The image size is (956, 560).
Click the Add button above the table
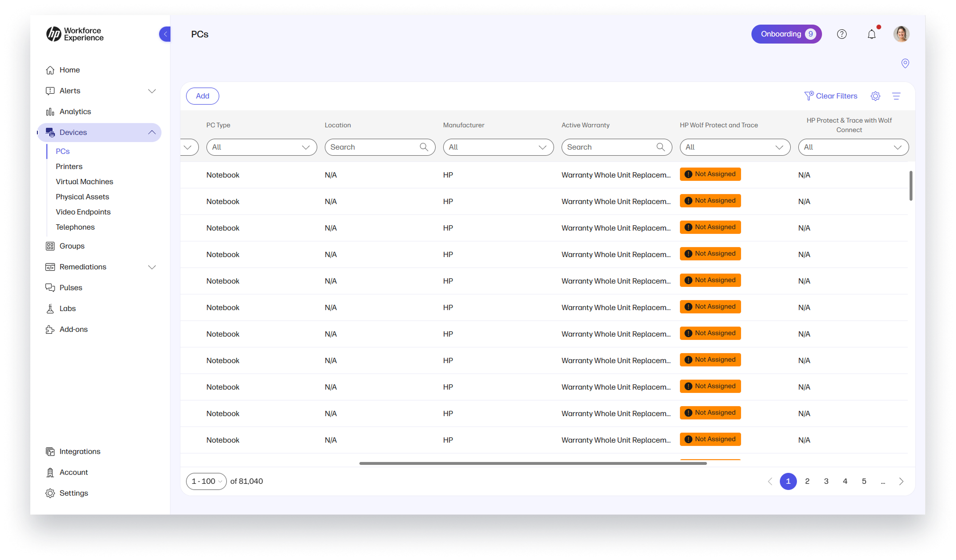tap(202, 96)
